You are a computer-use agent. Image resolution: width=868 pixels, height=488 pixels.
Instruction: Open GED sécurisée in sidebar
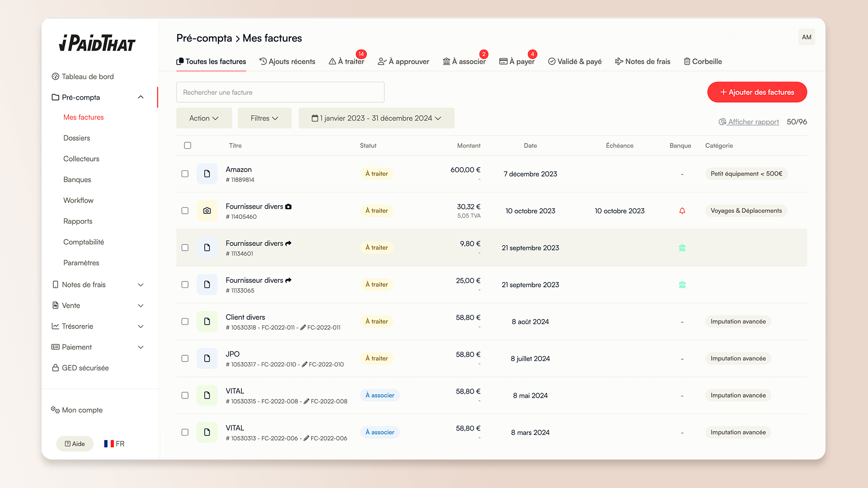click(x=80, y=368)
